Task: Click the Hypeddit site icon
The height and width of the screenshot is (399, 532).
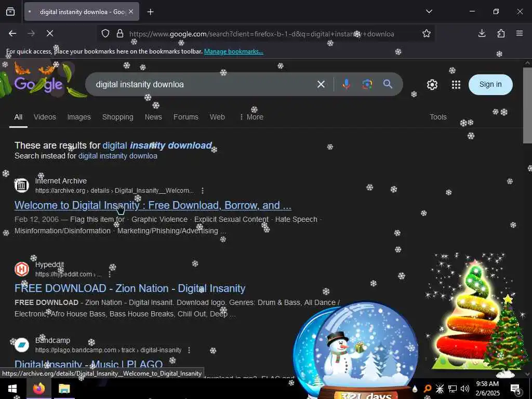Action: 22,269
